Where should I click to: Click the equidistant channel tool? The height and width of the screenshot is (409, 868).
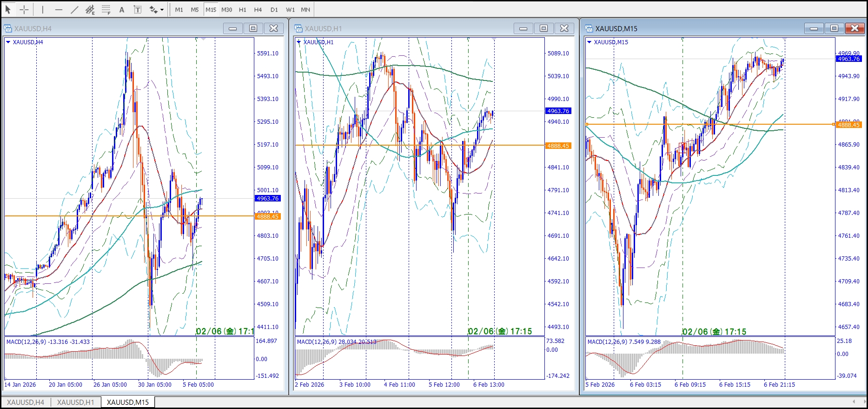coord(90,9)
